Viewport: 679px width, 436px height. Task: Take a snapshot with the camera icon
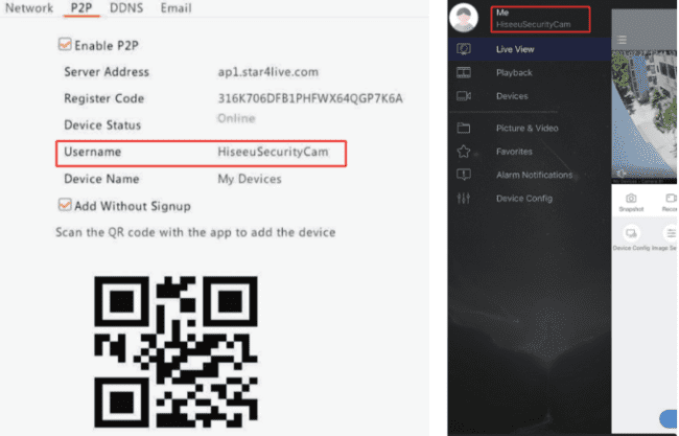coord(631,202)
